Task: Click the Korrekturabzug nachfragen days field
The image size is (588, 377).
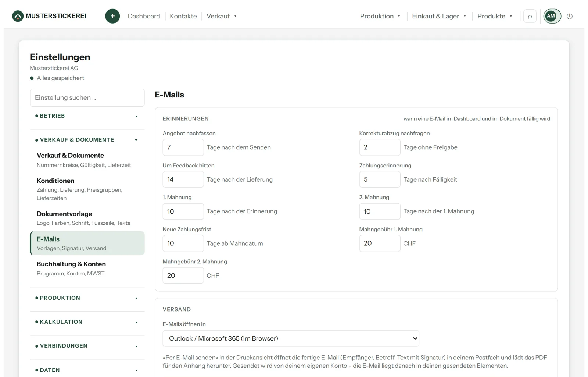Action: (x=380, y=147)
